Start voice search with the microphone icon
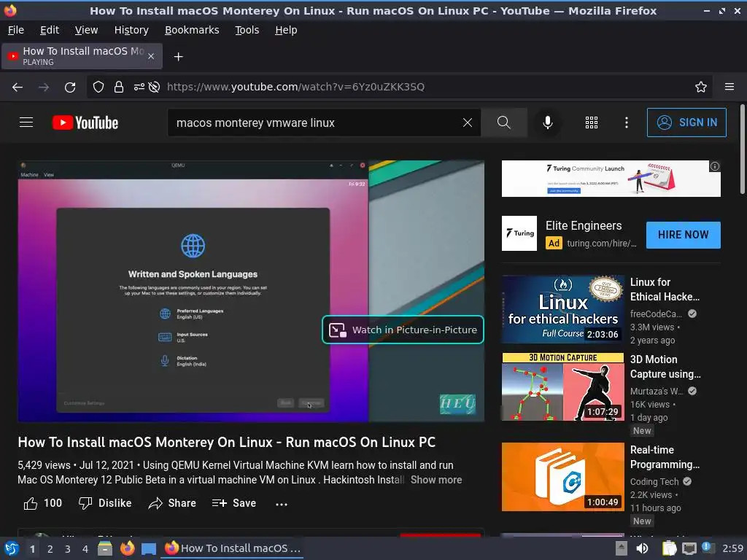 coord(548,122)
